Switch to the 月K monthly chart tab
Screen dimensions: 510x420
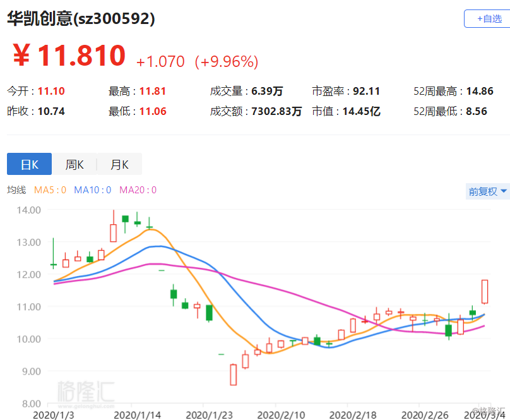[x=119, y=165]
